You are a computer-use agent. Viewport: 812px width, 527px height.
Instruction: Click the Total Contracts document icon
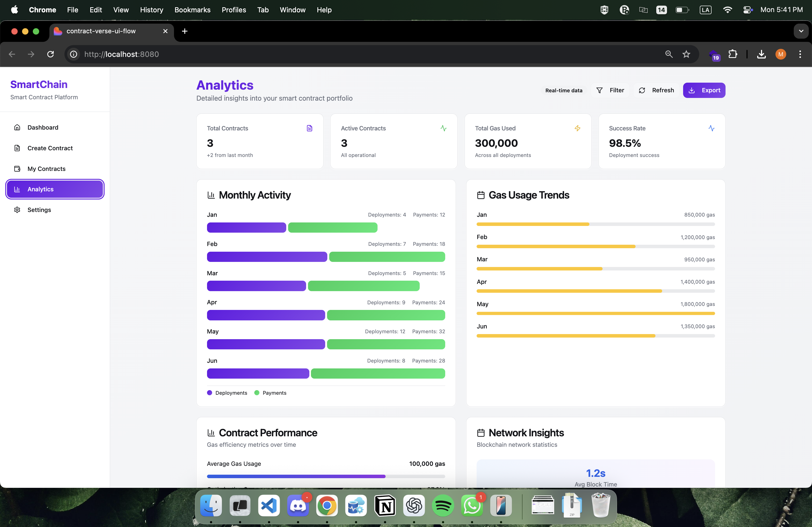[309, 128]
